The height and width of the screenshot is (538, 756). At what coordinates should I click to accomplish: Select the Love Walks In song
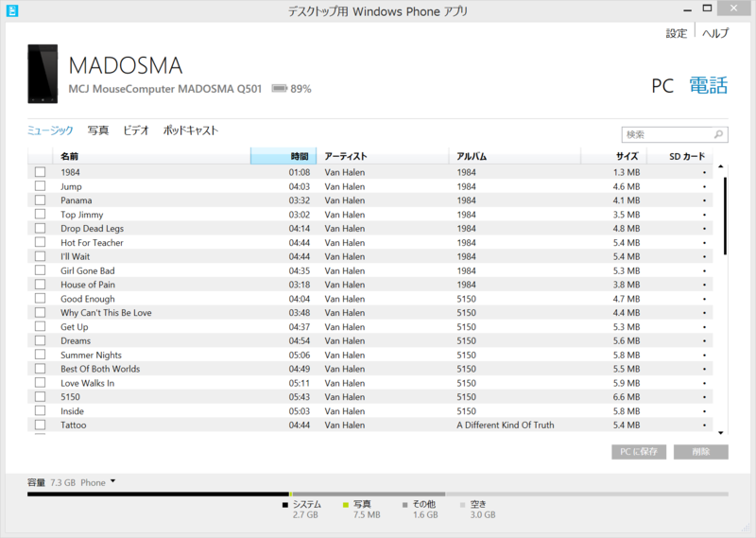pyautogui.click(x=87, y=383)
